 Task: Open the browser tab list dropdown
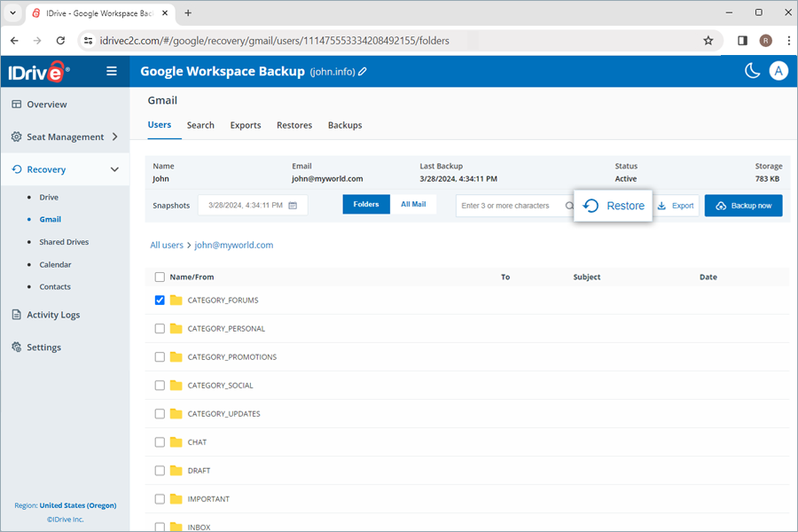point(12,13)
